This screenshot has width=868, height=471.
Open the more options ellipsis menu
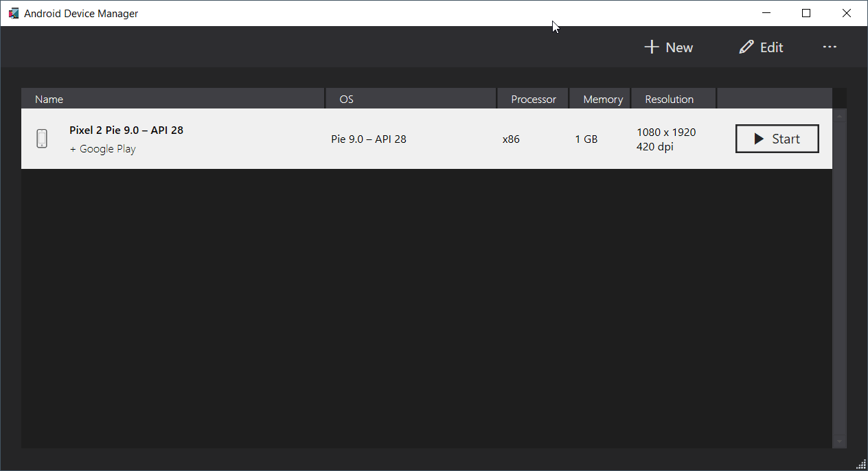[830, 47]
